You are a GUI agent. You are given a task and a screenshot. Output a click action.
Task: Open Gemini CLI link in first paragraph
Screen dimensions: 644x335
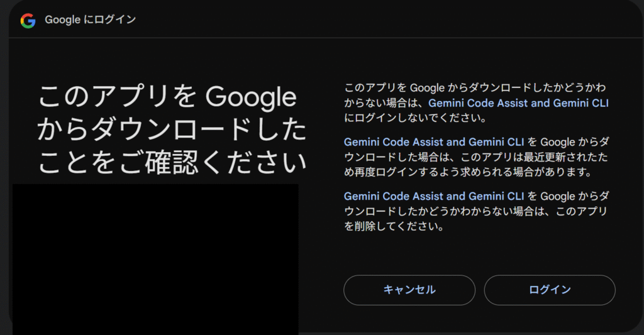click(x=518, y=103)
